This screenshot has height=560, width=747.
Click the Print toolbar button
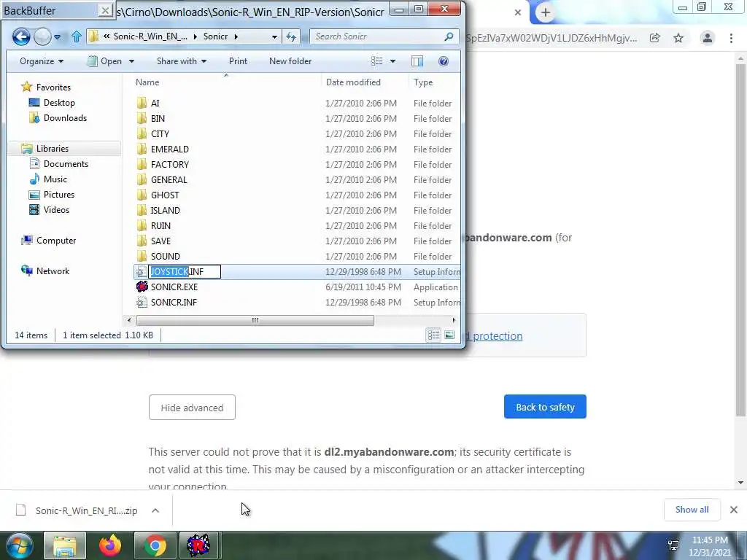(x=239, y=61)
